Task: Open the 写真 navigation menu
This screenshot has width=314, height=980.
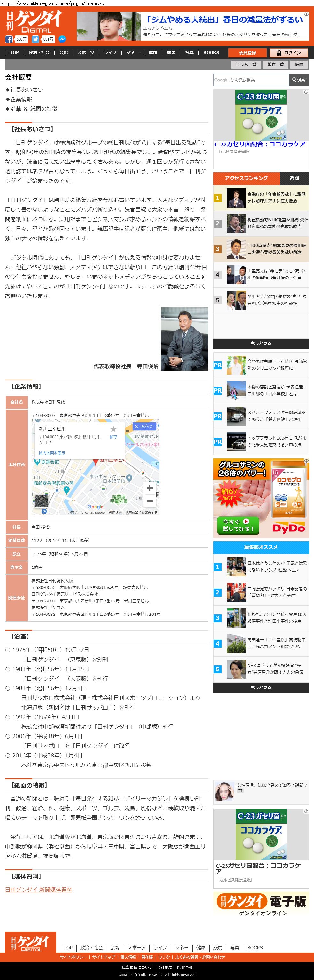Action: 189,52
